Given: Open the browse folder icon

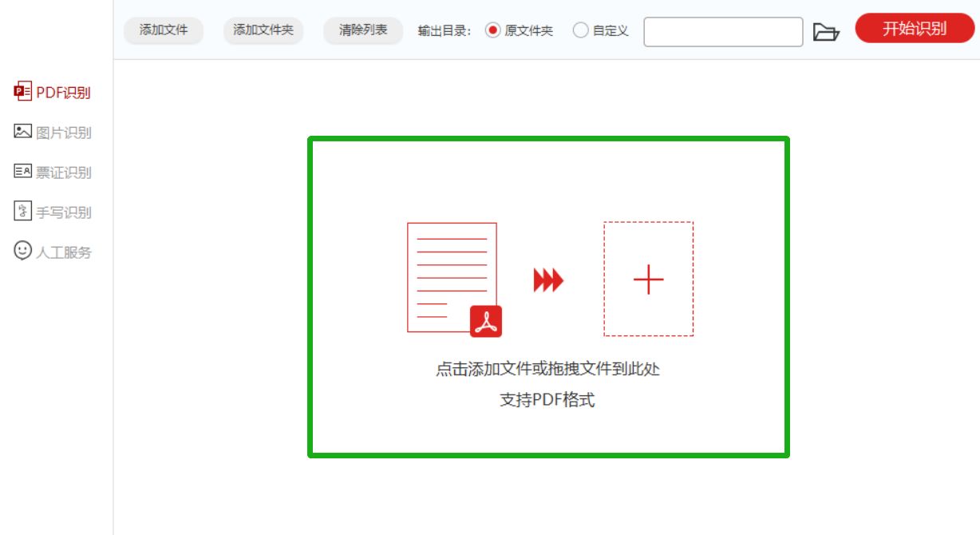Looking at the screenshot, I should click(826, 32).
